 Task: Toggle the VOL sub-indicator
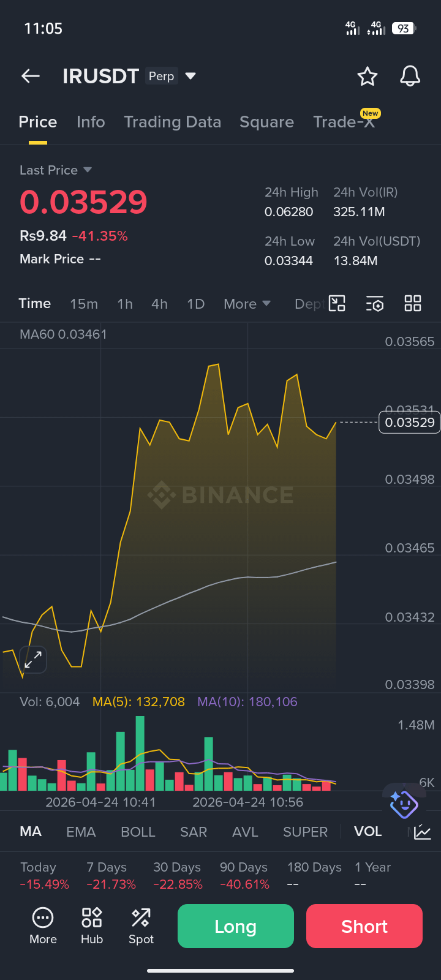tap(367, 831)
